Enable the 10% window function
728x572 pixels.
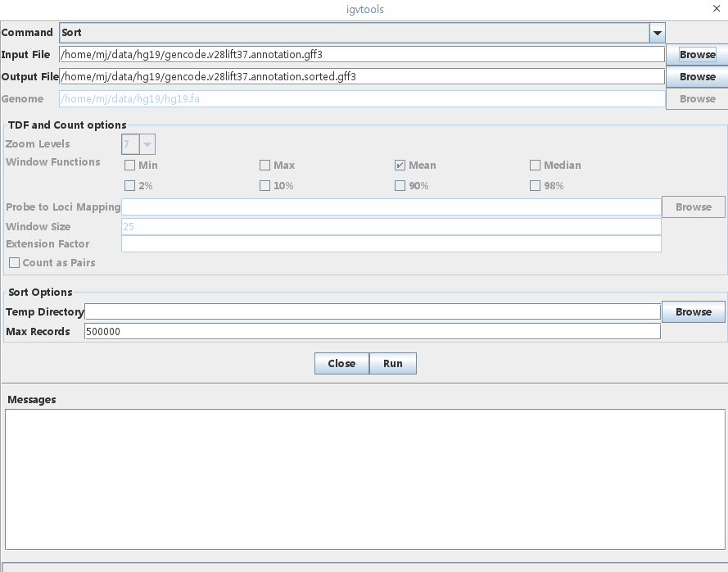click(265, 185)
